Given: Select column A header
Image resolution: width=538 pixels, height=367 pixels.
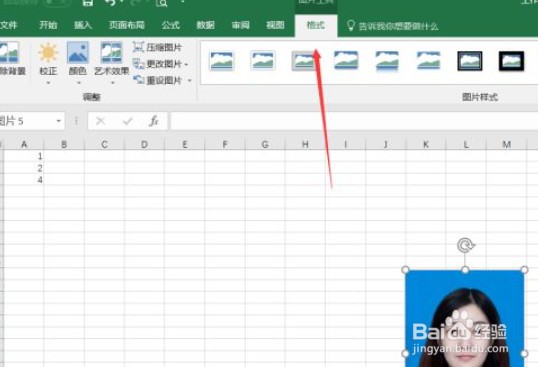Looking at the screenshot, I should (24, 144).
